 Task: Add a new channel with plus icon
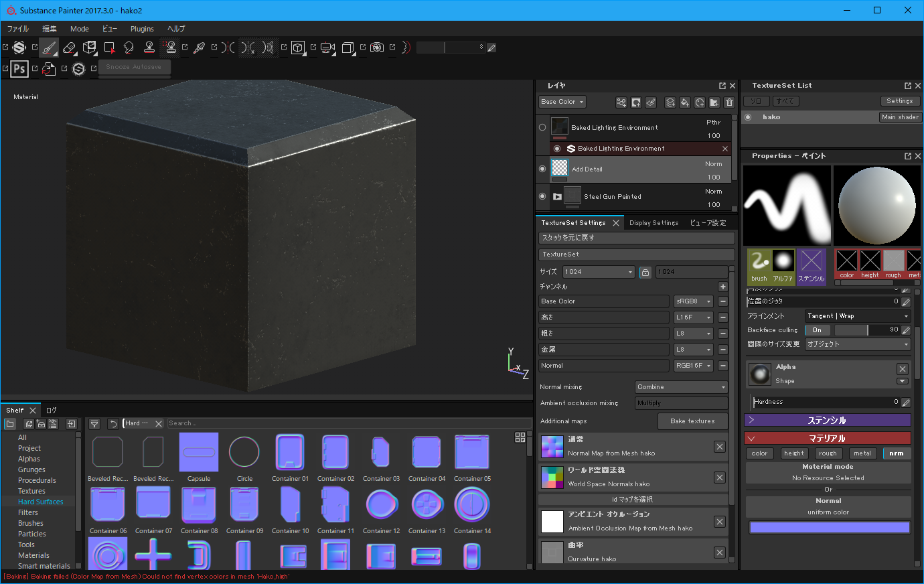[723, 287]
